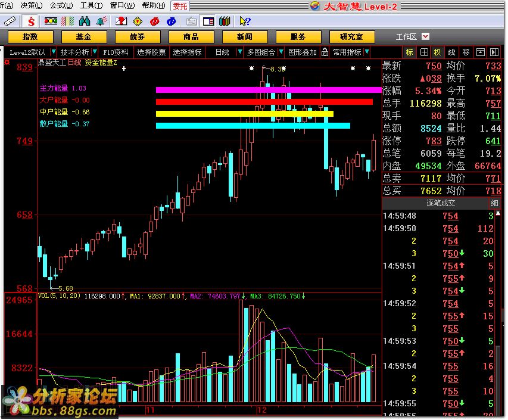Viewport: 508px width, 420px height.
Task: Click the Level2默认 label
Action: pyautogui.click(x=27, y=52)
